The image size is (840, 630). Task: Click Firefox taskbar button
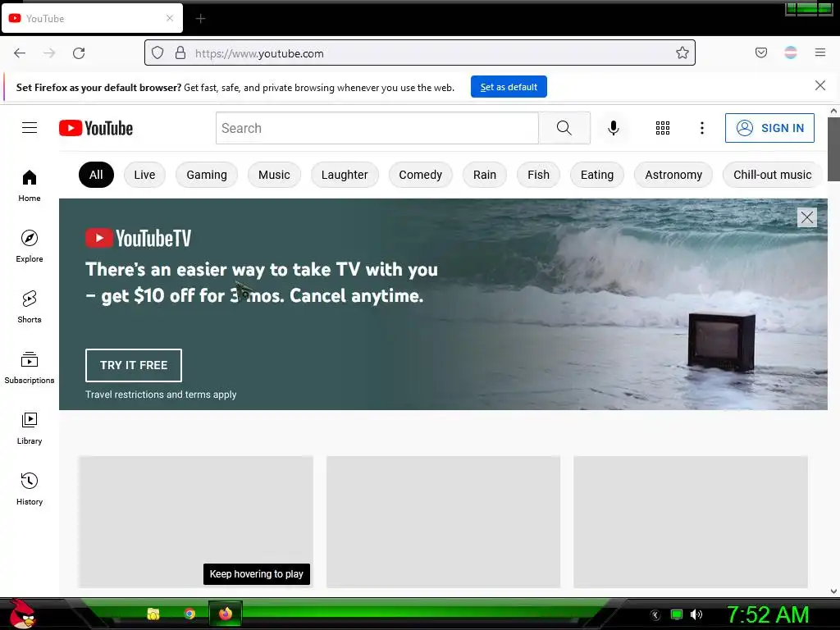(226, 614)
